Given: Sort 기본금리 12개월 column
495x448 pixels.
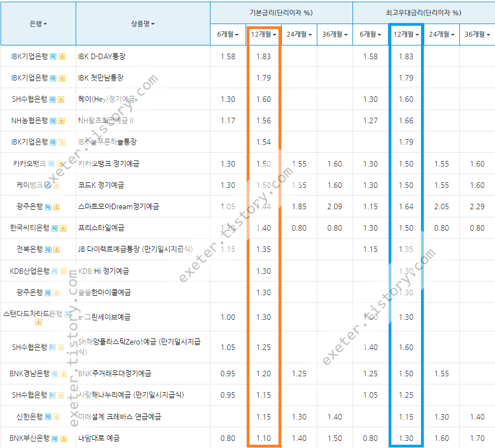Looking at the screenshot, I should tap(263, 35).
